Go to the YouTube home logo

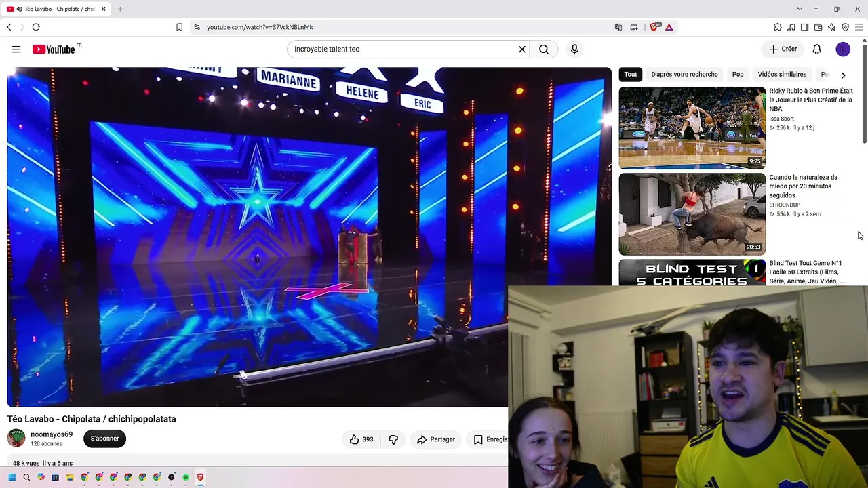[54, 49]
